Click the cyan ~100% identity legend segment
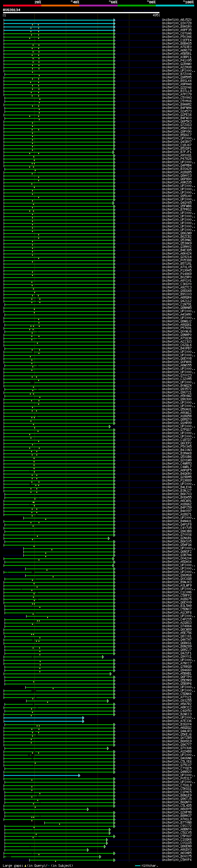Viewport: 197px width, 868px height. coord(175,6)
